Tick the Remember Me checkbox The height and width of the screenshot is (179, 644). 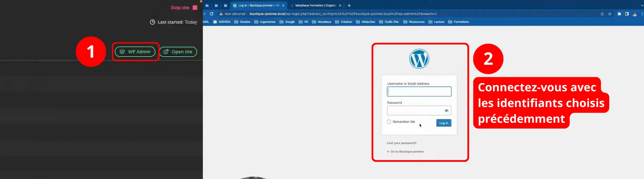(x=389, y=122)
